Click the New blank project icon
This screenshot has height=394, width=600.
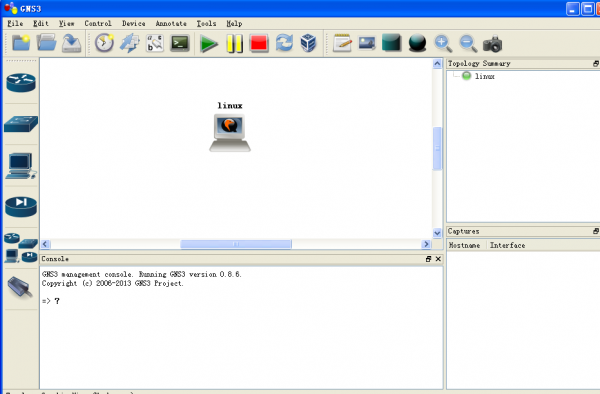21,43
